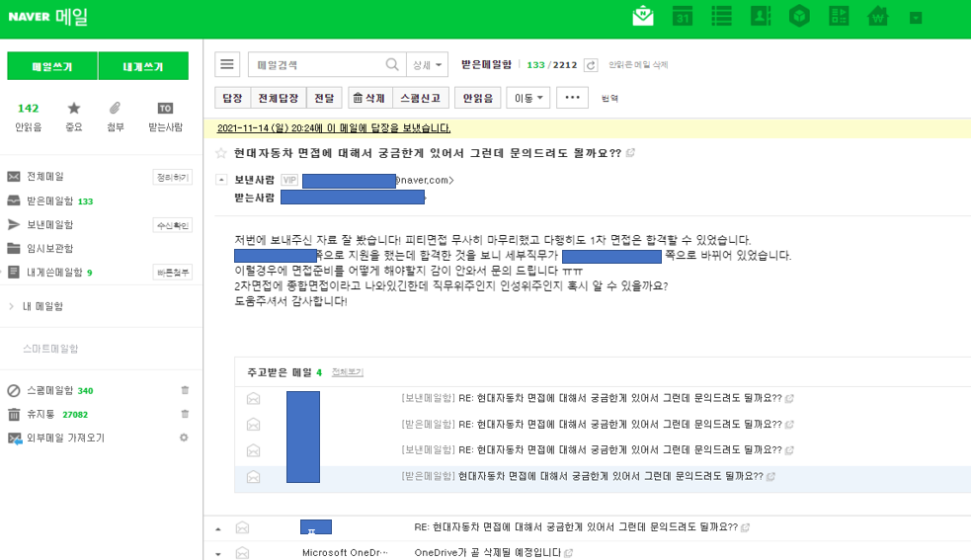This screenshot has width=971, height=560.
Task: Empty the 휴지통 with its trash icon
Action: tap(185, 414)
